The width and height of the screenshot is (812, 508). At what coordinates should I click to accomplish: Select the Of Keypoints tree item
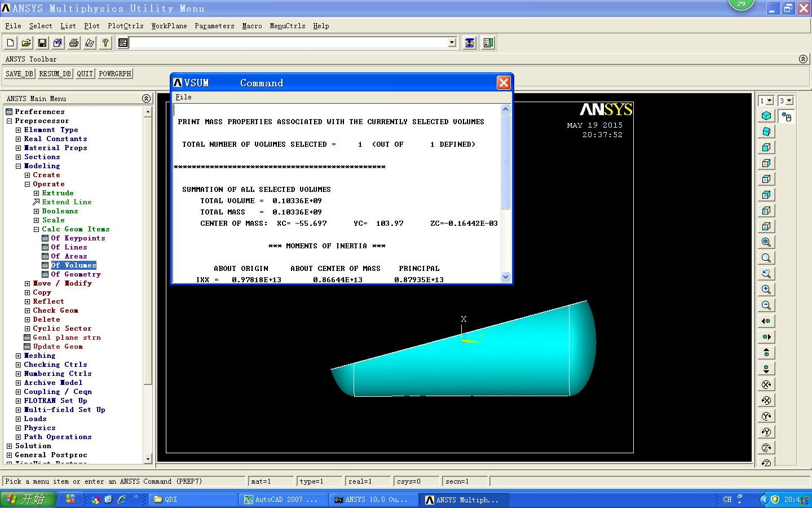coord(78,238)
